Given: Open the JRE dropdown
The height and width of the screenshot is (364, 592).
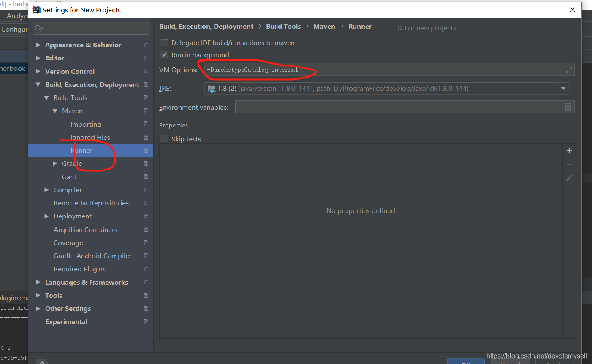Looking at the screenshot, I should click(x=563, y=89).
